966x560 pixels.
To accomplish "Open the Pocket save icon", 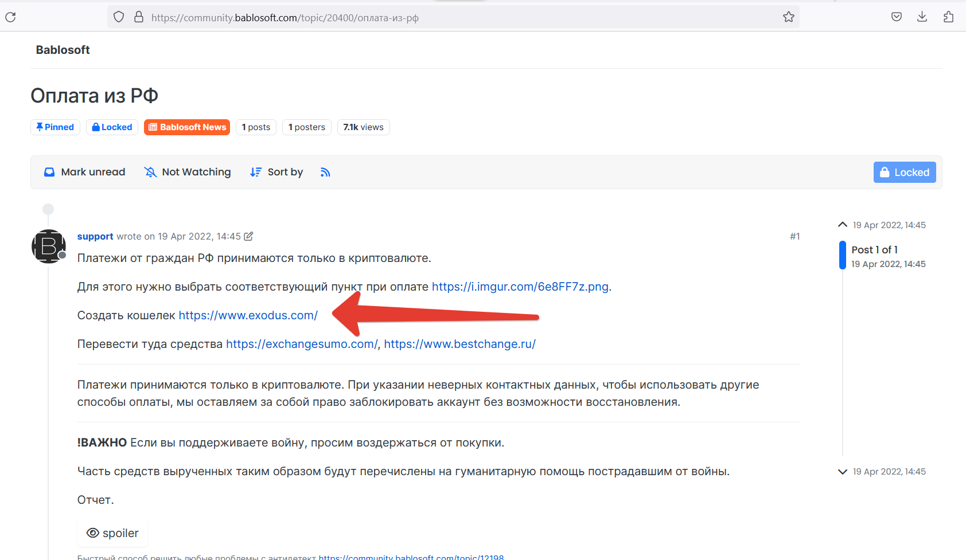I will click(897, 17).
